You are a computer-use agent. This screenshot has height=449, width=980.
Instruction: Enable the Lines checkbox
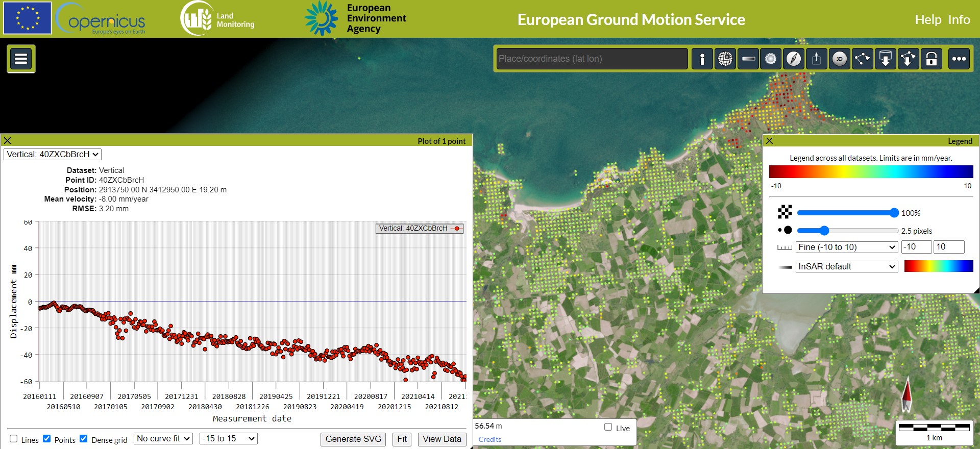[x=14, y=439]
